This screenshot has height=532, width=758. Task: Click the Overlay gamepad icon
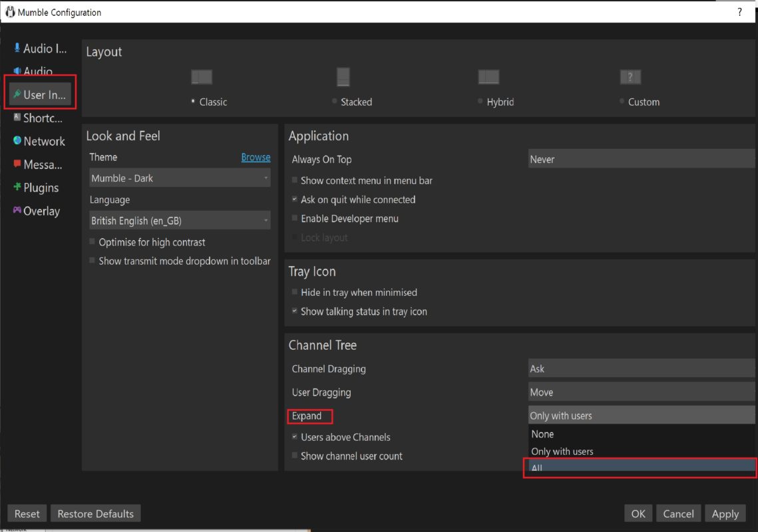(17, 209)
